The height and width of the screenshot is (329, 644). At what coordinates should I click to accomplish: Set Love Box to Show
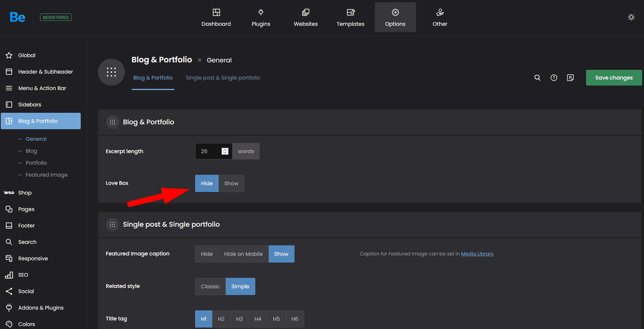click(x=231, y=183)
